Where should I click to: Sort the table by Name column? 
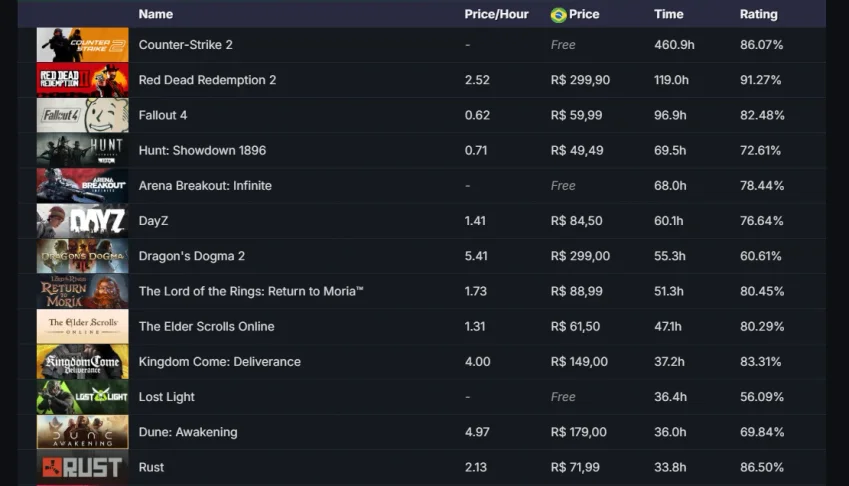click(x=155, y=14)
